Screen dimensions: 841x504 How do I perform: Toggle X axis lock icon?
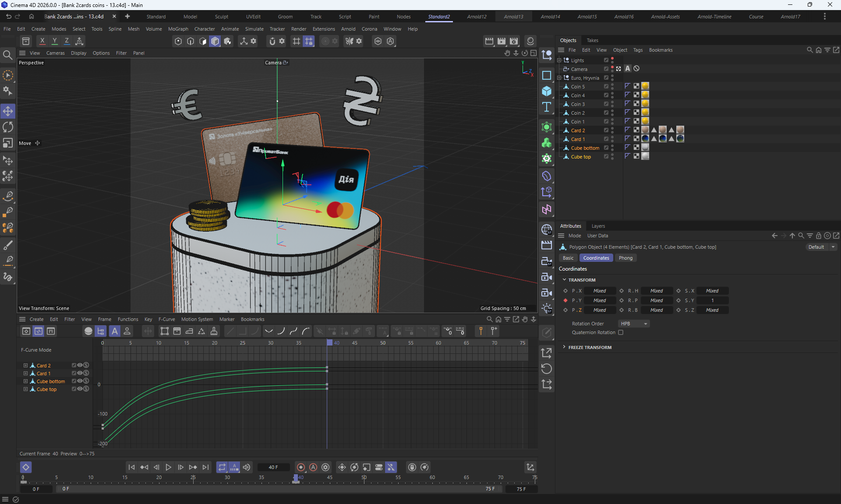pos(42,41)
